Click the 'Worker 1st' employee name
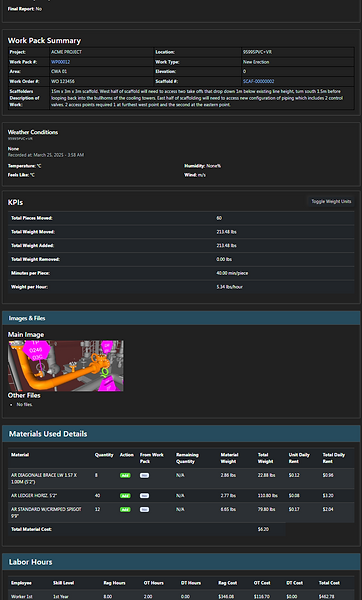 (x=21, y=597)
